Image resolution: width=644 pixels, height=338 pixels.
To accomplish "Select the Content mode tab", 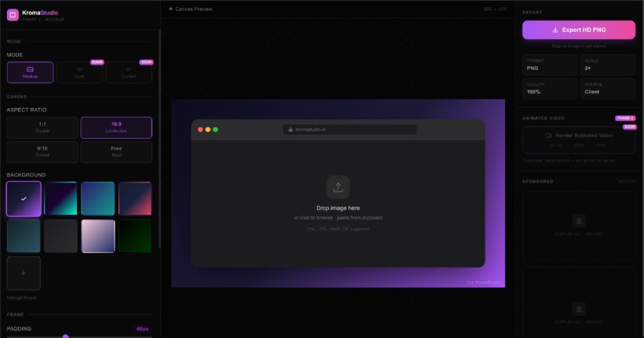I will pyautogui.click(x=129, y=72).
